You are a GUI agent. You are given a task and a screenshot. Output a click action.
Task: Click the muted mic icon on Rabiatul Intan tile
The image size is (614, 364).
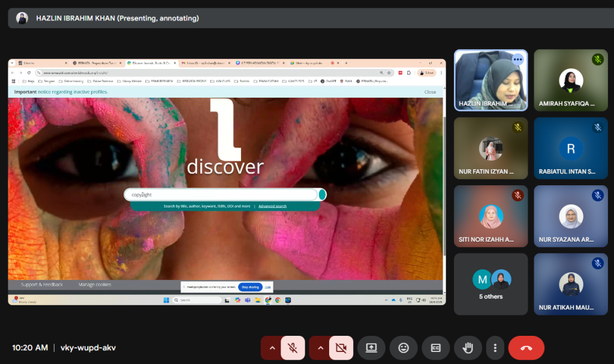598,127
